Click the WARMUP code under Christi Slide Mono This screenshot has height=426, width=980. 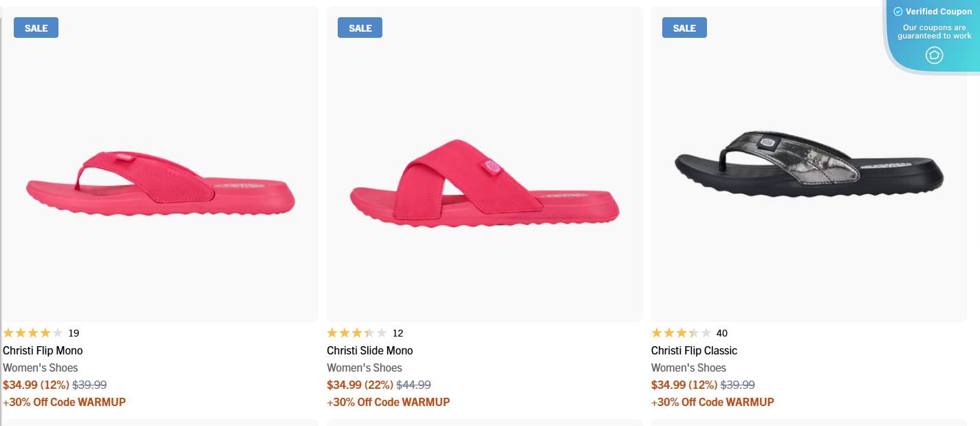tap(427, 402)
